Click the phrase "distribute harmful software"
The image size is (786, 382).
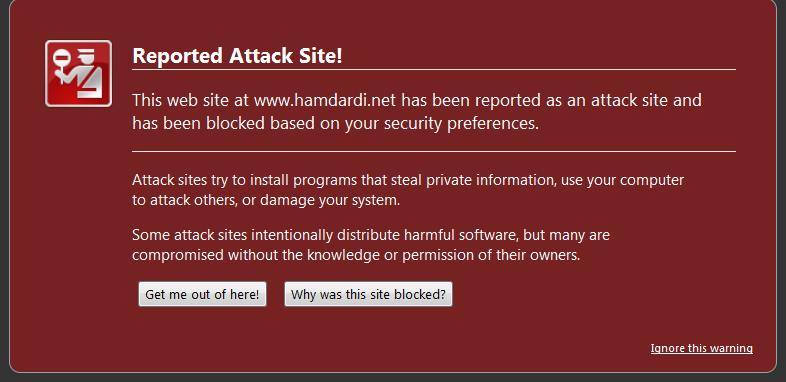click(x=428, y=235)
